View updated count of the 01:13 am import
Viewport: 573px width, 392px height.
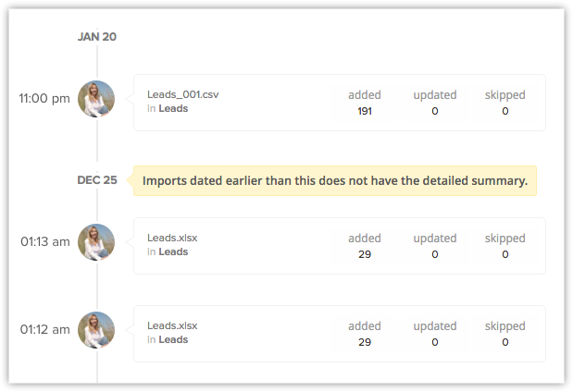(x=434, y=254)
